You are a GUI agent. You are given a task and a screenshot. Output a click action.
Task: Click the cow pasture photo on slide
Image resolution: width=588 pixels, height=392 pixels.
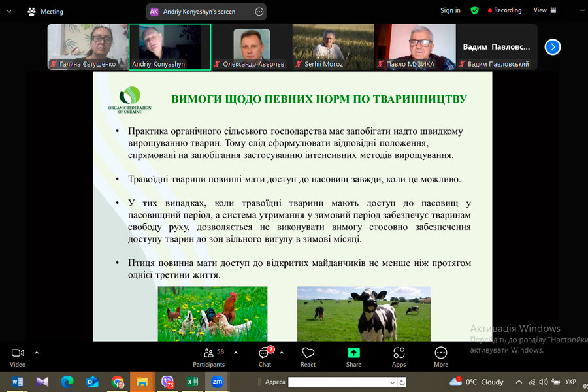[x=364, y=314]
